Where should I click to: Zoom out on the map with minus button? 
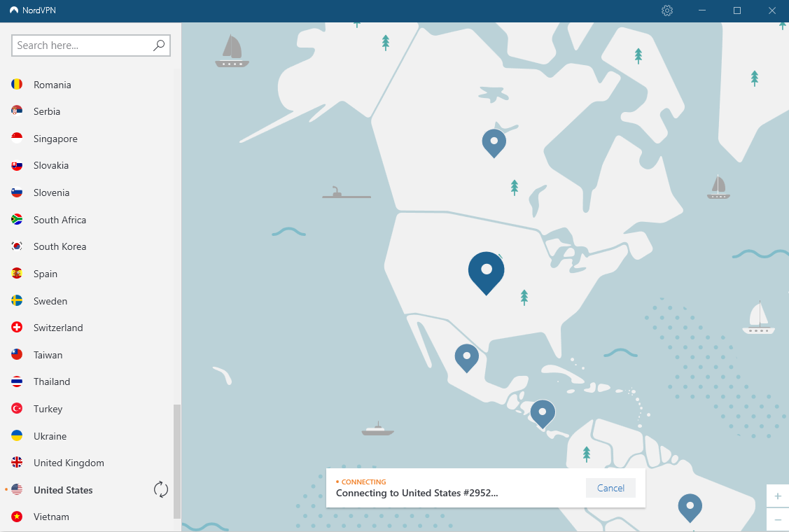click(777, 519)
